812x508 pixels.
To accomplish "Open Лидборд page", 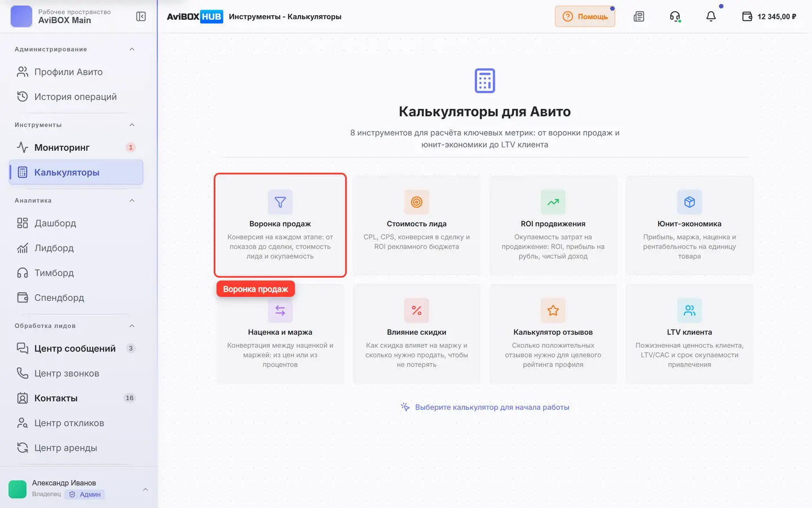I will [76, 248].
